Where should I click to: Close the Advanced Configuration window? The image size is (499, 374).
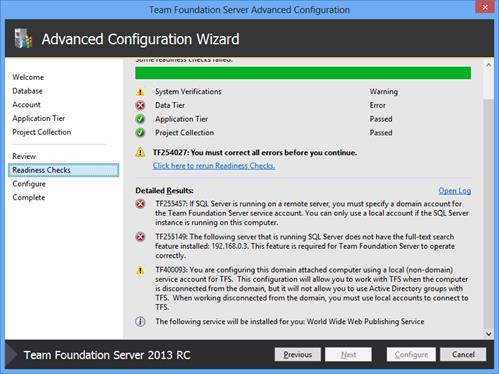485,7
